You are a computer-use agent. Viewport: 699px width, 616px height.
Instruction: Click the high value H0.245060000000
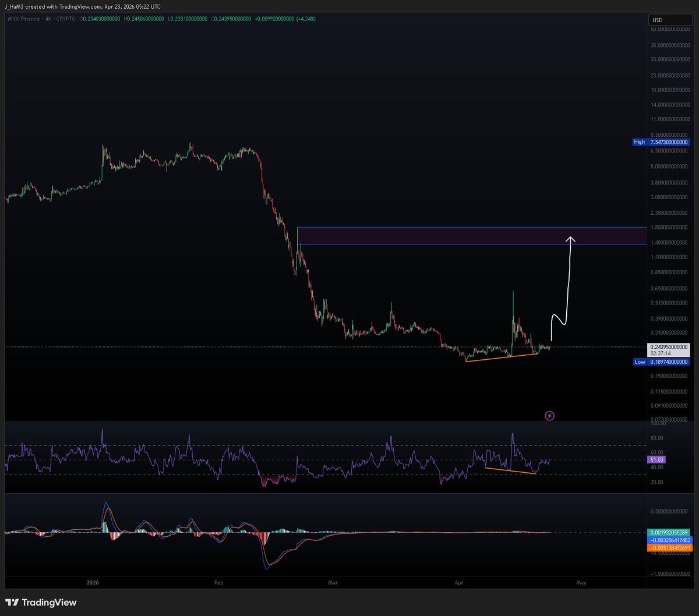click(143, 19)
